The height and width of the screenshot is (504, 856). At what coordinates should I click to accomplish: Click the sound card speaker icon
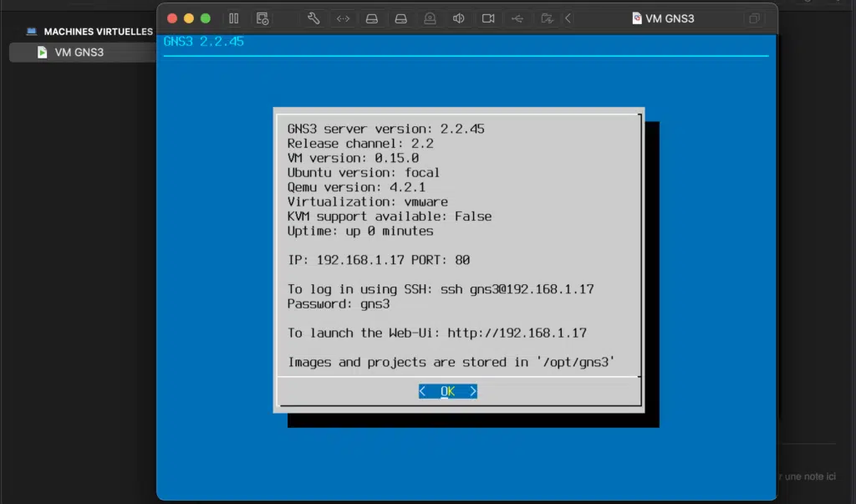tap(459, 18)
